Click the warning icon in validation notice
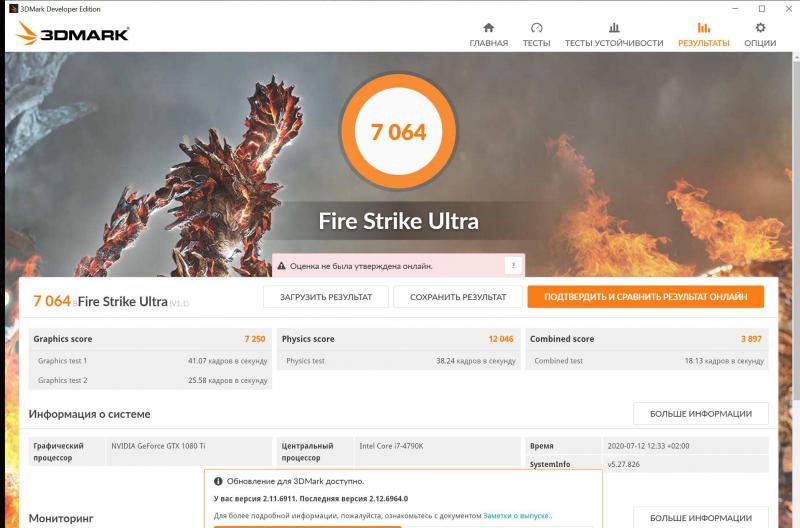Viewport: 800px width, 528px height. pyautogui.click(x=282, y=266)
